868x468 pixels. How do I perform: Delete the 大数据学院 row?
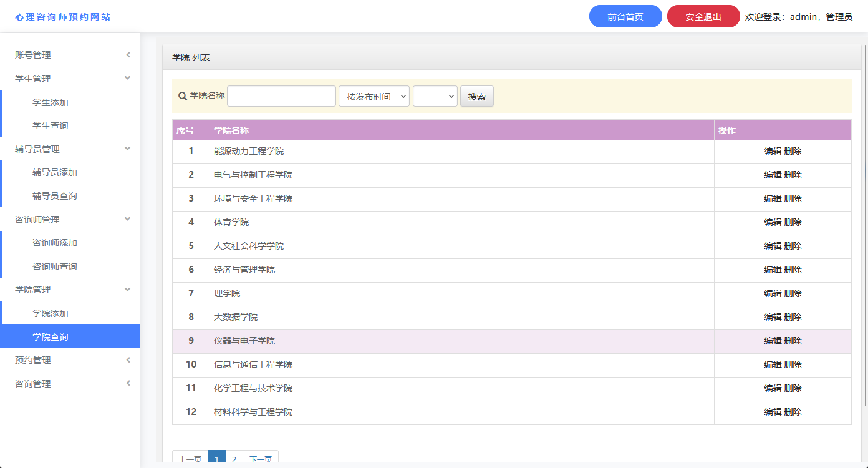[x=793, y=317]
